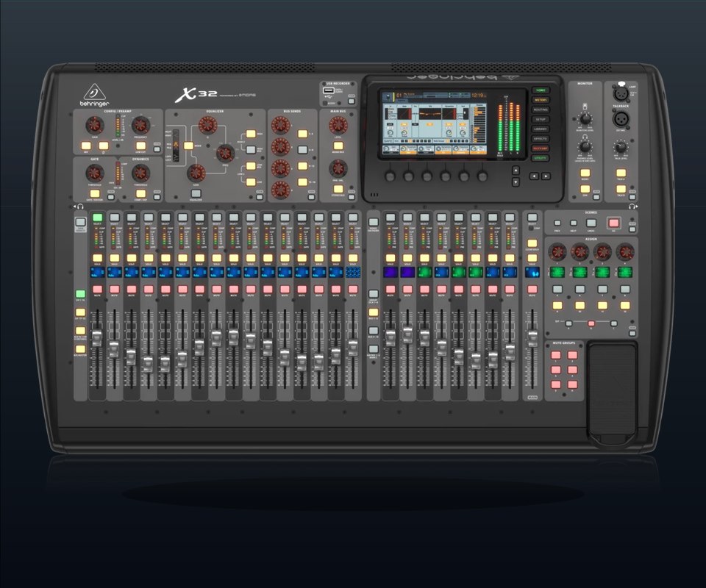Toggle the monitor DIM button
This screenshot has width=706, height=588.
(585, 190)
